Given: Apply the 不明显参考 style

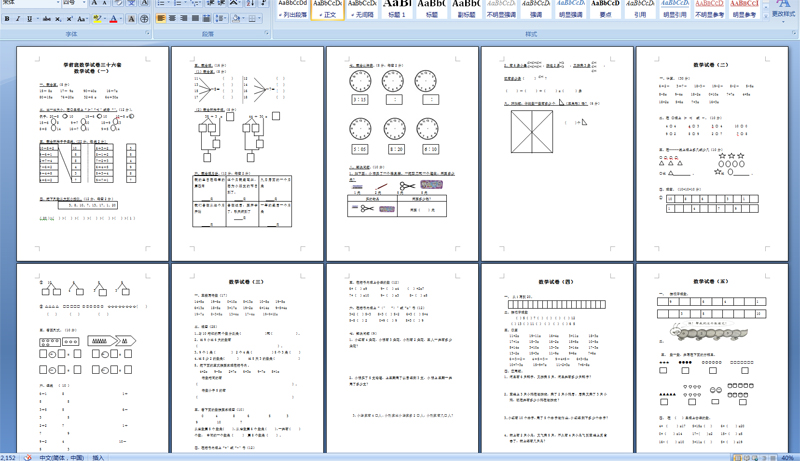Looking at the screenshot, I should [x=709, y=9].
